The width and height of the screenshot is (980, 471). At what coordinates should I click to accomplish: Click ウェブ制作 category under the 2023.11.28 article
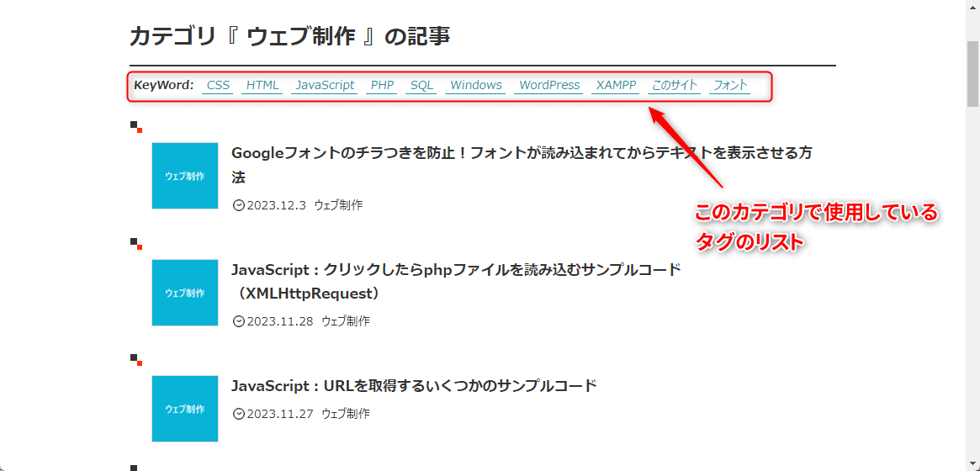(345, 321)
